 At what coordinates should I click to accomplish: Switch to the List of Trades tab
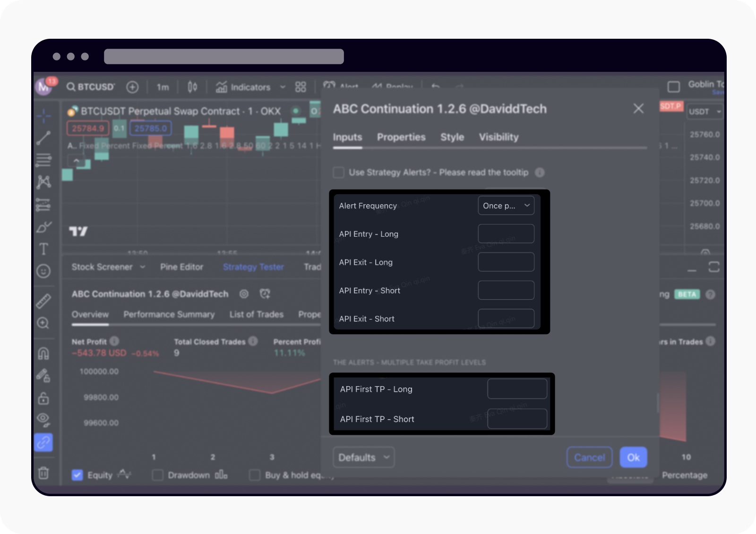[x=257, y=314]
